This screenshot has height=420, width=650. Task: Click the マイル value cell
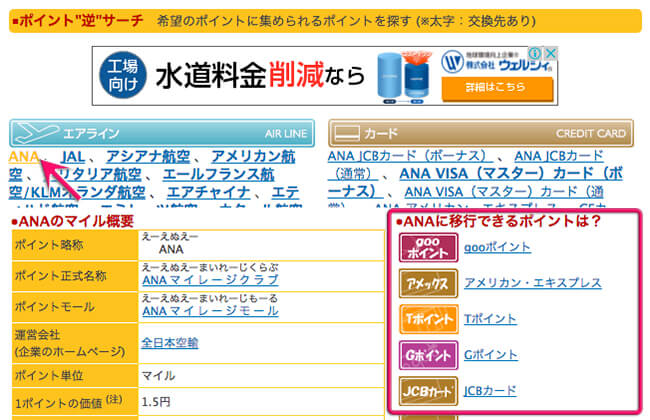[262, 376]
